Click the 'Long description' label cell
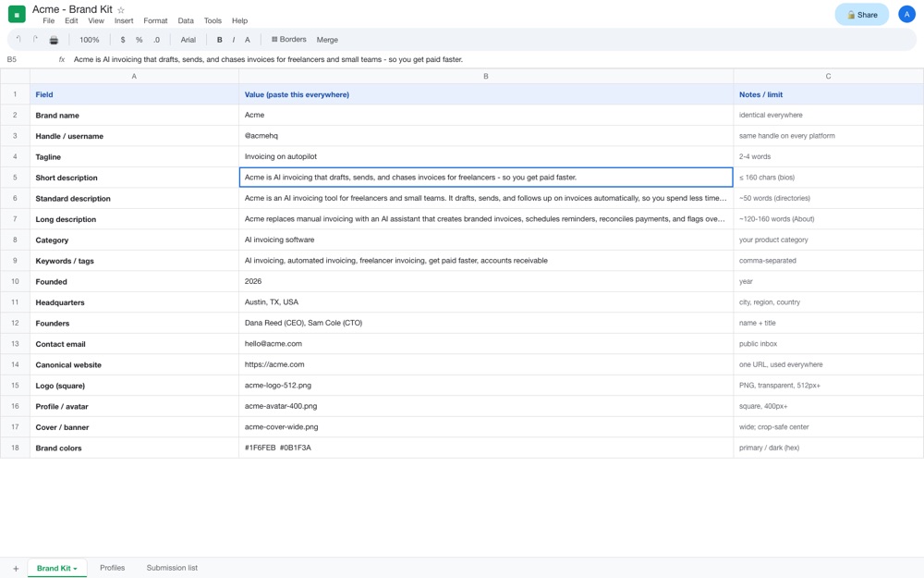Viewport: 924px width, 578px height. coord(134,219)
